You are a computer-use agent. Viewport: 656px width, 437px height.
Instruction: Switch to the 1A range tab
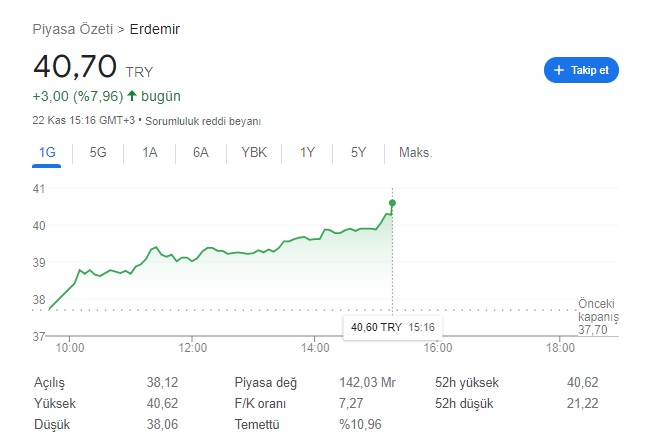pos(150,153)
